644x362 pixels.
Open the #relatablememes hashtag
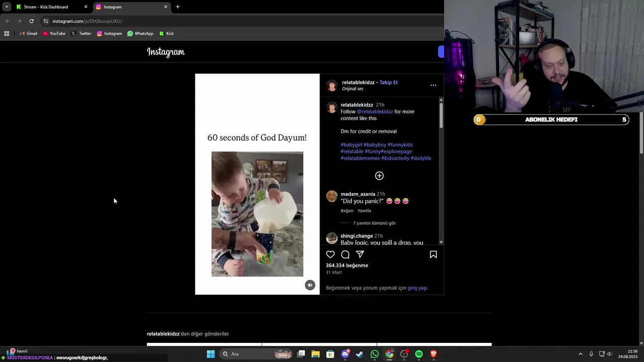click(360, 158)
